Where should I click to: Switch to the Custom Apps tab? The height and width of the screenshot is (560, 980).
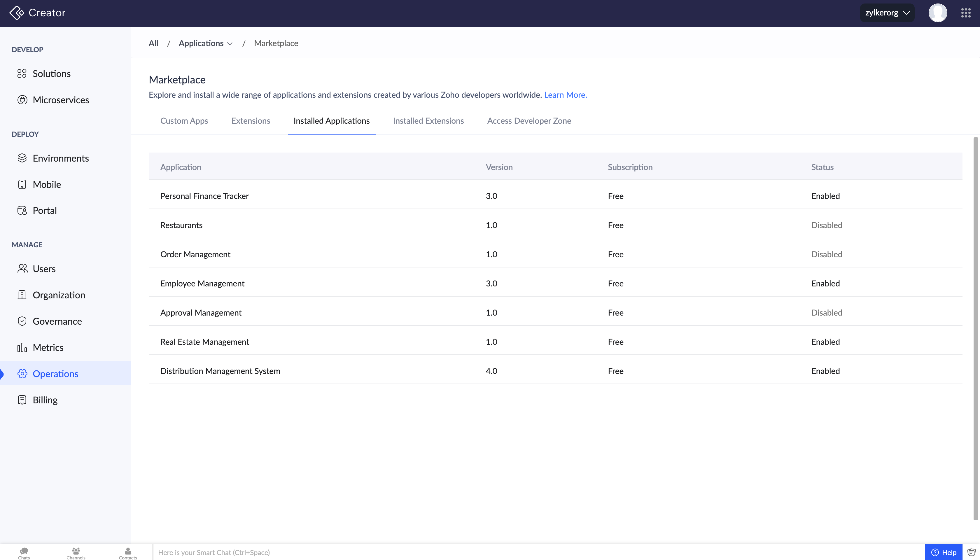tap(184, 121)
